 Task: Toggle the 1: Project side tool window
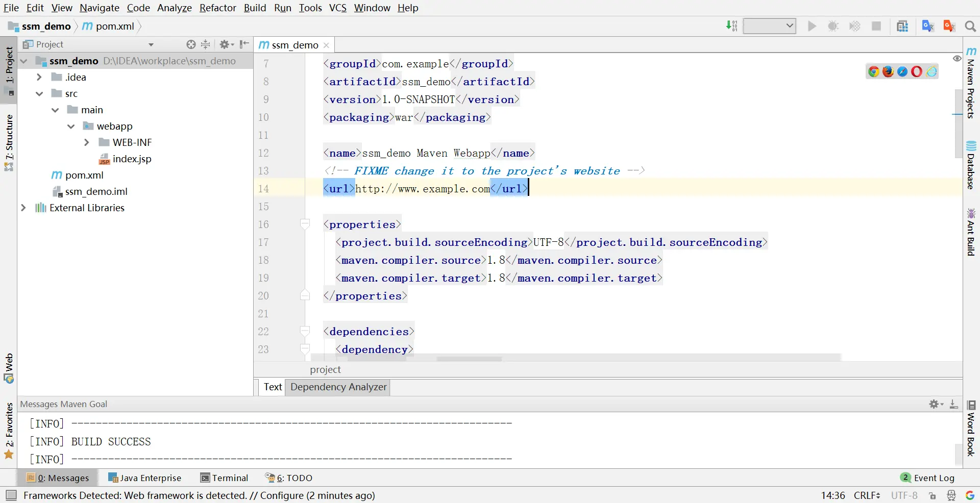[x=9, y=70]
